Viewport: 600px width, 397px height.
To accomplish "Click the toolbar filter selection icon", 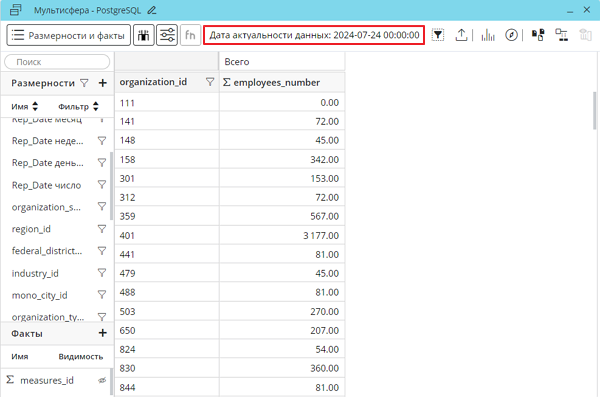I will [x=438, y=35].
